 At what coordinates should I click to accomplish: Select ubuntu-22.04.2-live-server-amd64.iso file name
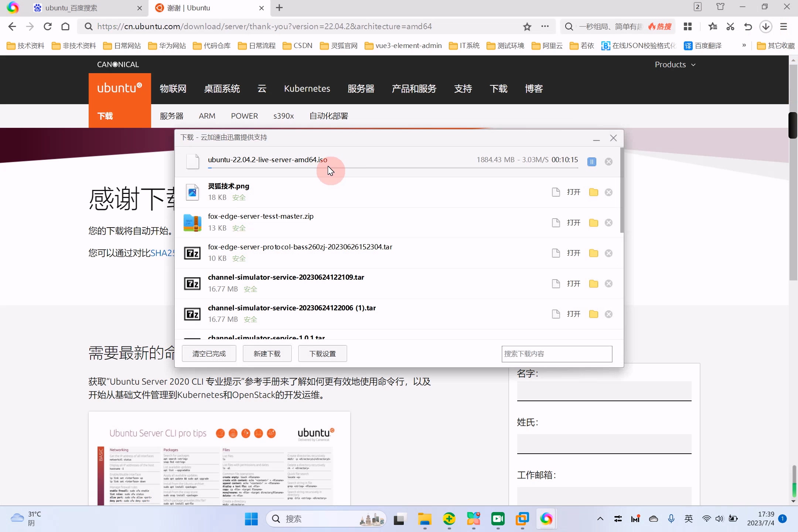tap(267, 160)
